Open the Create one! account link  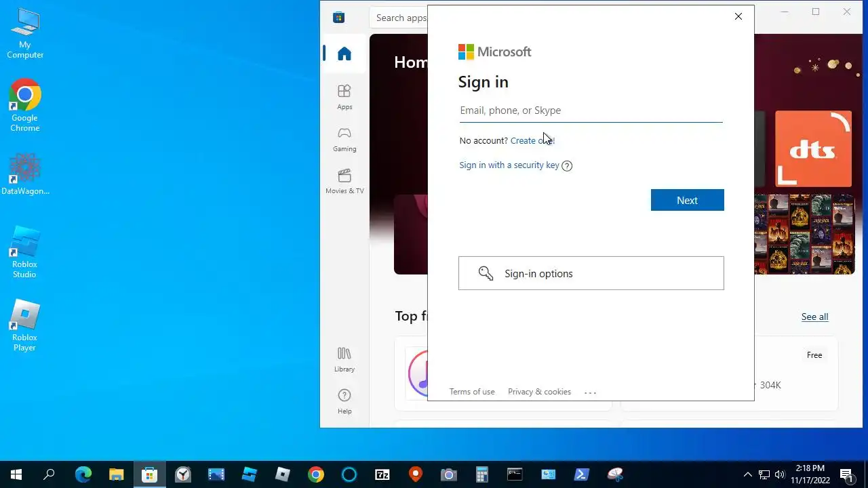532,140
